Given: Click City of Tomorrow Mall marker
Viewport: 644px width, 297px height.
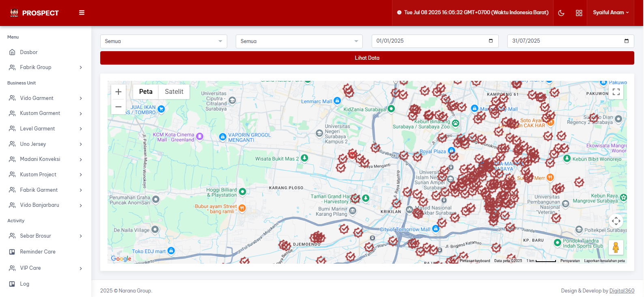Looking at the screenshot, I should (x=436, y=229).
